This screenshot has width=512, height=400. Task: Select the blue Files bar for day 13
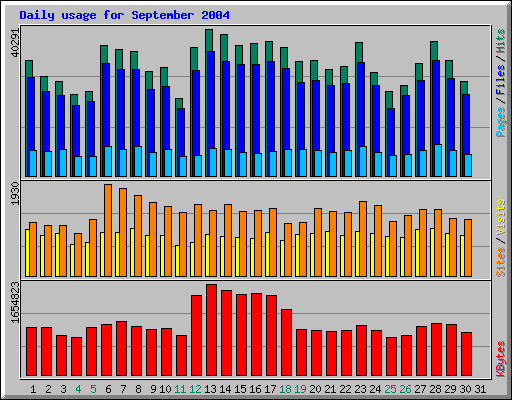click(x=211, y=100)
